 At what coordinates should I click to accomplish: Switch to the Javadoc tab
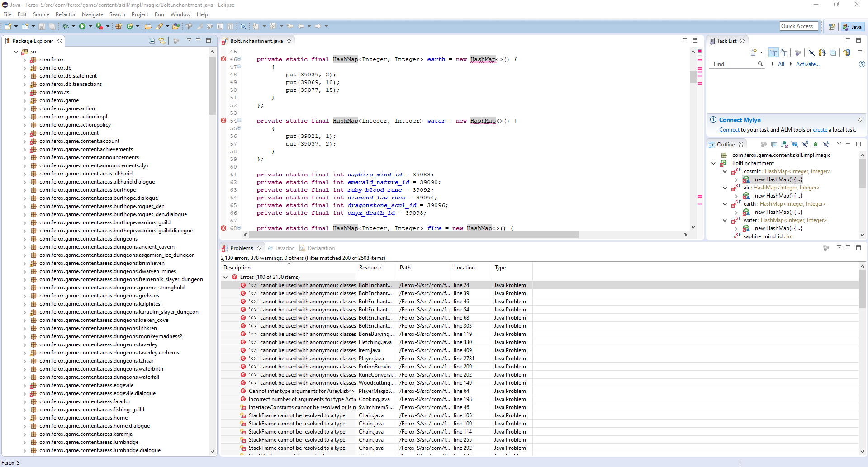[285, 248]
